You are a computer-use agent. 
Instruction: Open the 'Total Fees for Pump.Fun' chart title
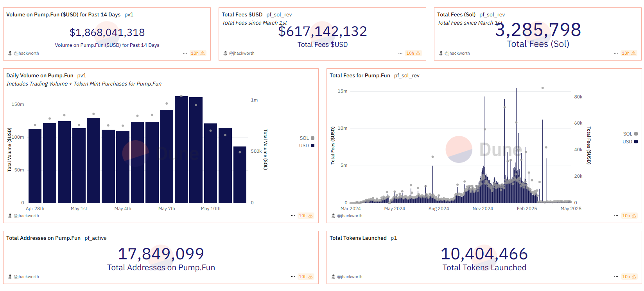(x=360, y=75)
